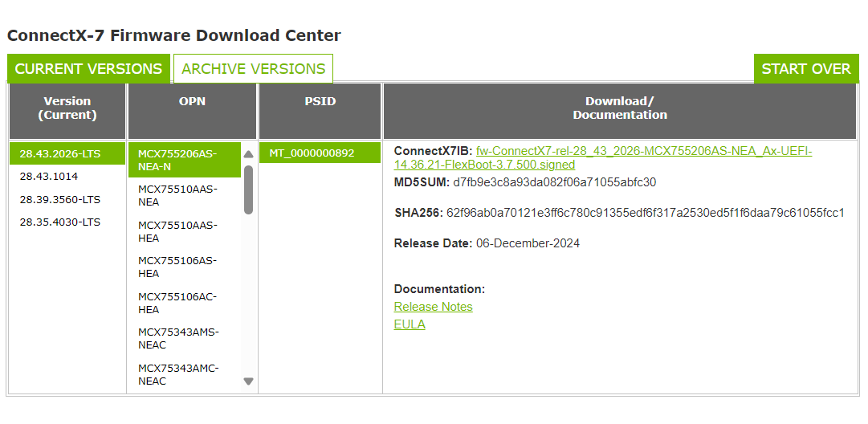Image resolution: width=868 pixels, height=424 pixels.
Task: Pick OPN MCX755106AS-HEA
Action: (177, 267)
